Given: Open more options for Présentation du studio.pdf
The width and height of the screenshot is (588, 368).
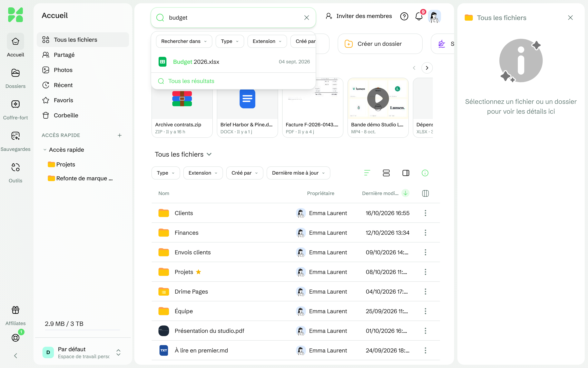Looking at the screenshot, I should coord(425,331).
